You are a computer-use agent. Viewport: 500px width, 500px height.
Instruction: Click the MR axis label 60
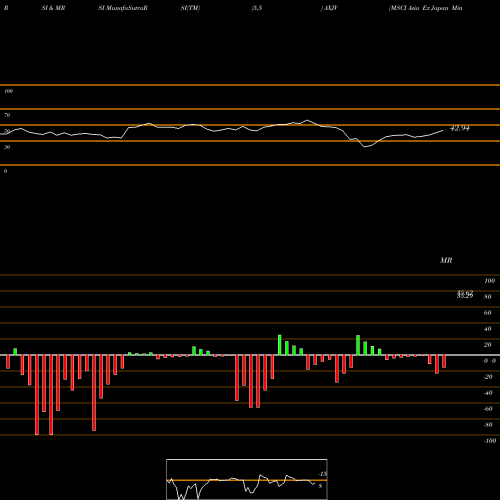coord(488,313)
